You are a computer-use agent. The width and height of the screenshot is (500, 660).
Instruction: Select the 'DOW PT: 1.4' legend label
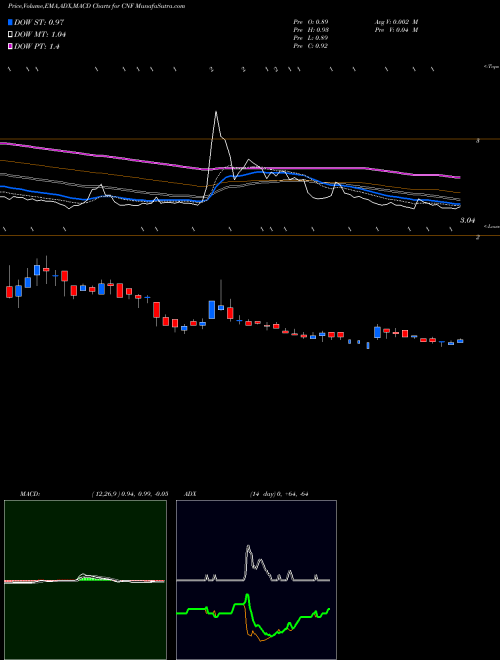[36, 47]
